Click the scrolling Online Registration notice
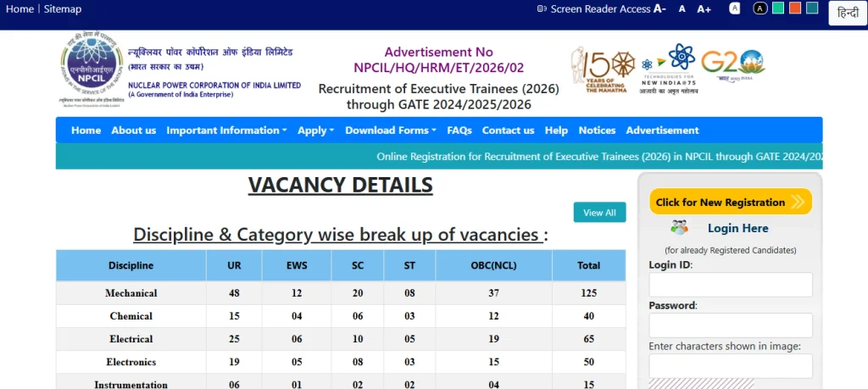 599,157
